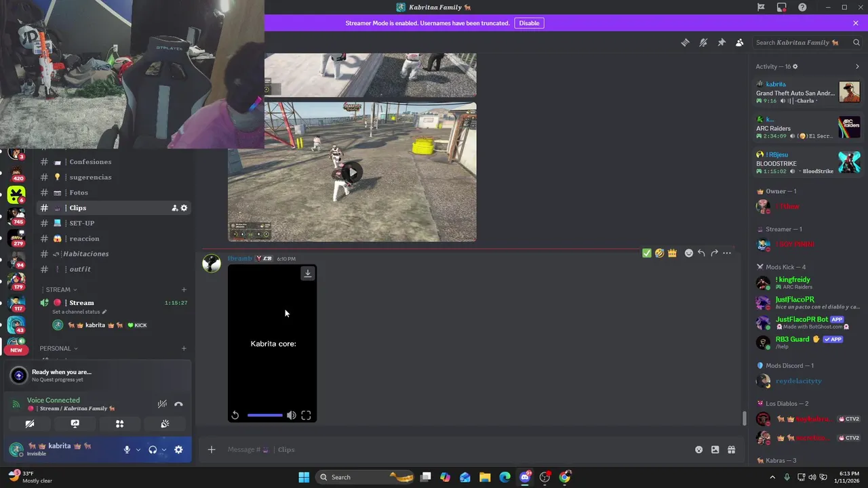
Task: Toggle channel notification bell in header
Action: point(703,42)
